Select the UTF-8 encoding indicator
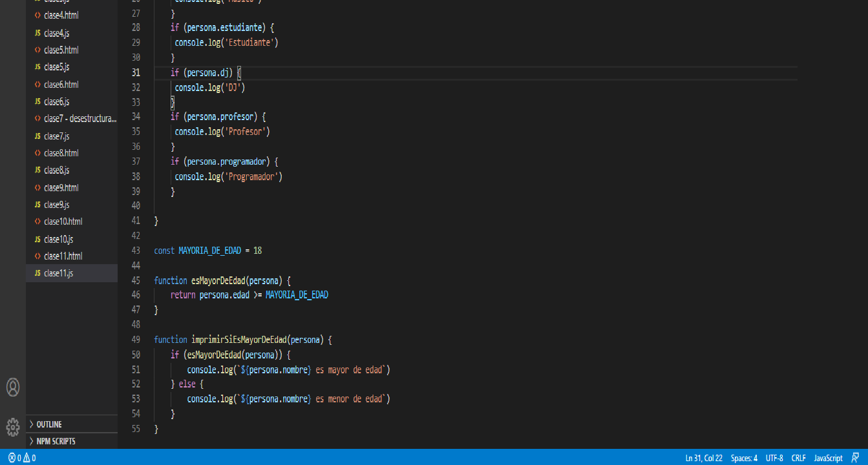The width and height of the screenshot is (868, 465). point(774,458)
